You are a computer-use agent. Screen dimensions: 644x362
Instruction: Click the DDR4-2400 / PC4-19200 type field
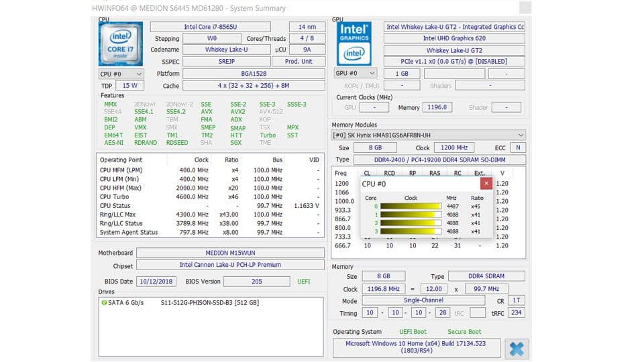point(439,160)
